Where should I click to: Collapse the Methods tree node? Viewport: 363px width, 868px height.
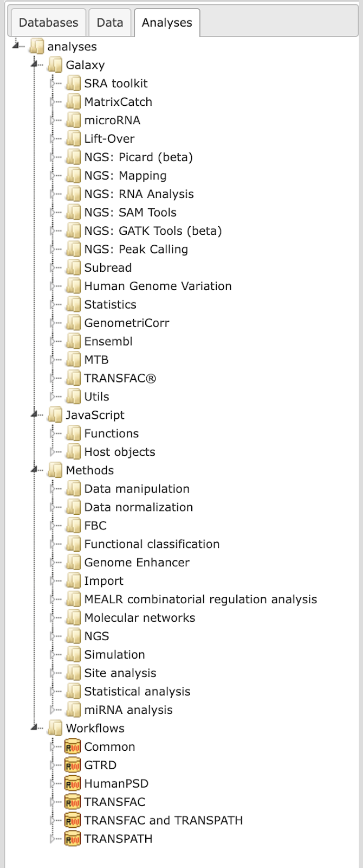[35, 470]
